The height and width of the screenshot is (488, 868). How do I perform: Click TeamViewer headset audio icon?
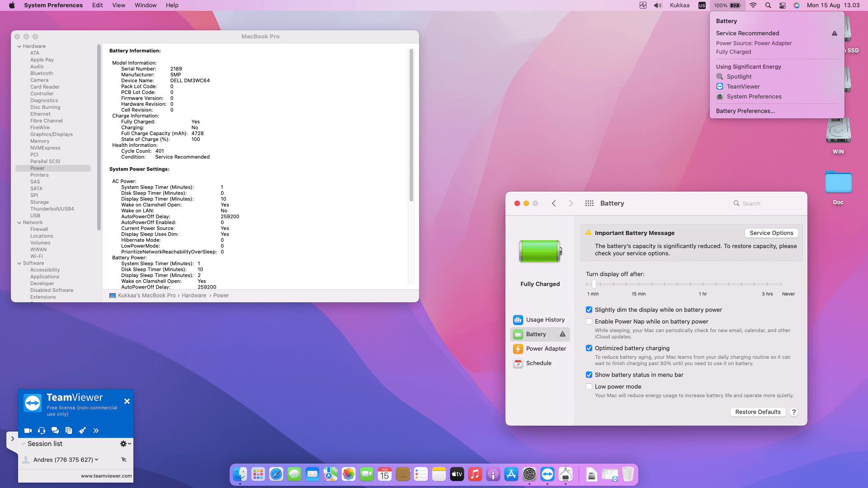point(42,431)
